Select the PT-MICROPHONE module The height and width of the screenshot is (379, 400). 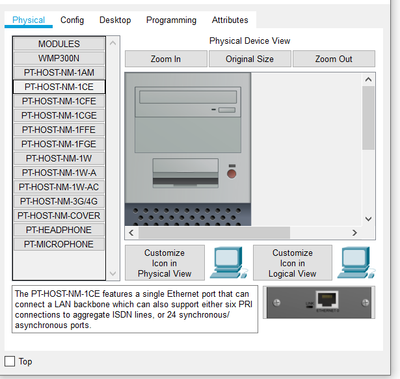[x=59, y=244]
